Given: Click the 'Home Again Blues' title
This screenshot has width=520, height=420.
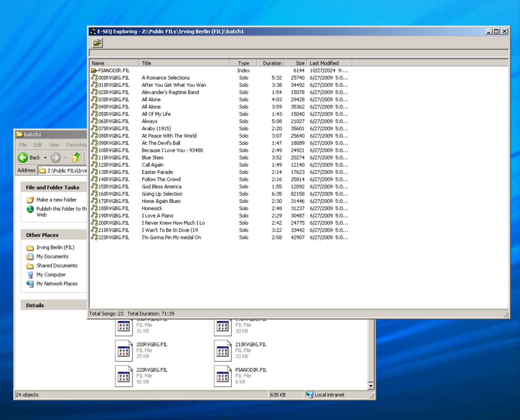Looking at the screenshot, I should coord(161,201).
